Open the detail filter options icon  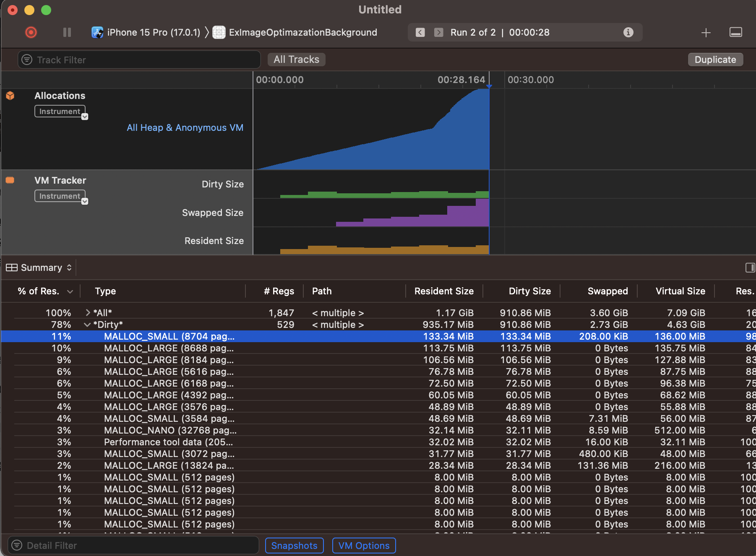point(17,545)
